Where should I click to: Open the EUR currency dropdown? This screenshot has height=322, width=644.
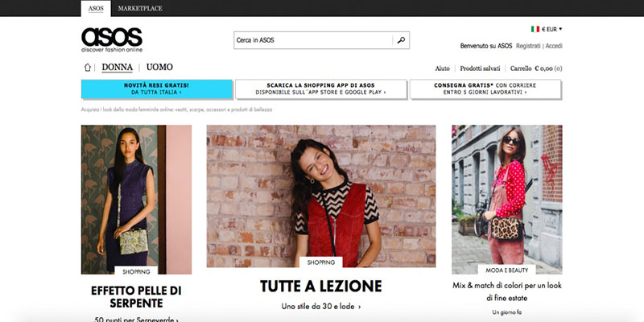552,29
